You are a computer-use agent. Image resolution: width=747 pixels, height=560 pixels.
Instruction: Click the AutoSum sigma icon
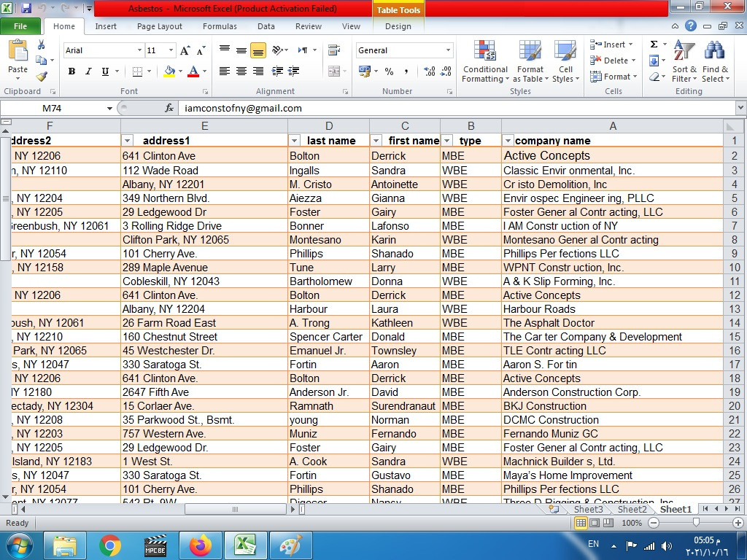click(654, 44)
